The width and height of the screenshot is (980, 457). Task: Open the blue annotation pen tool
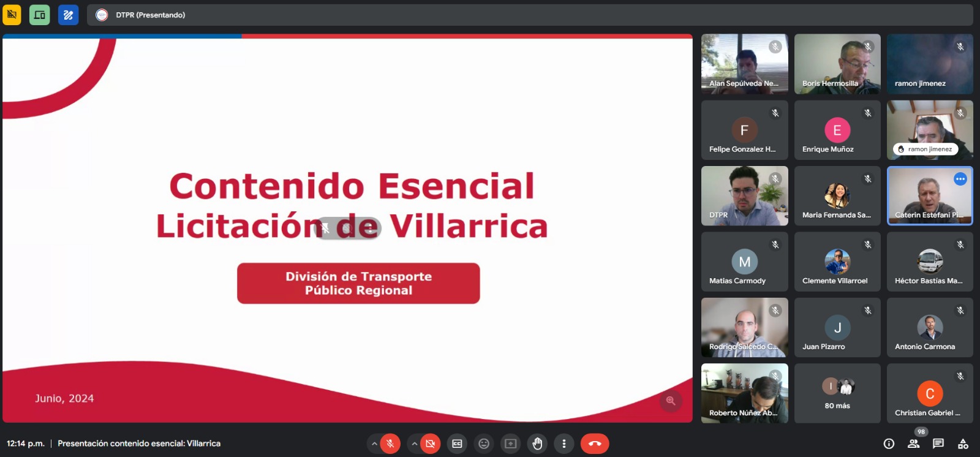(68, 15)
